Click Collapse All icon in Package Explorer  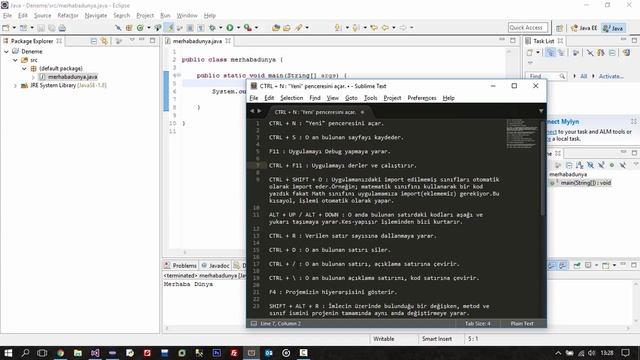coord(93,41)
